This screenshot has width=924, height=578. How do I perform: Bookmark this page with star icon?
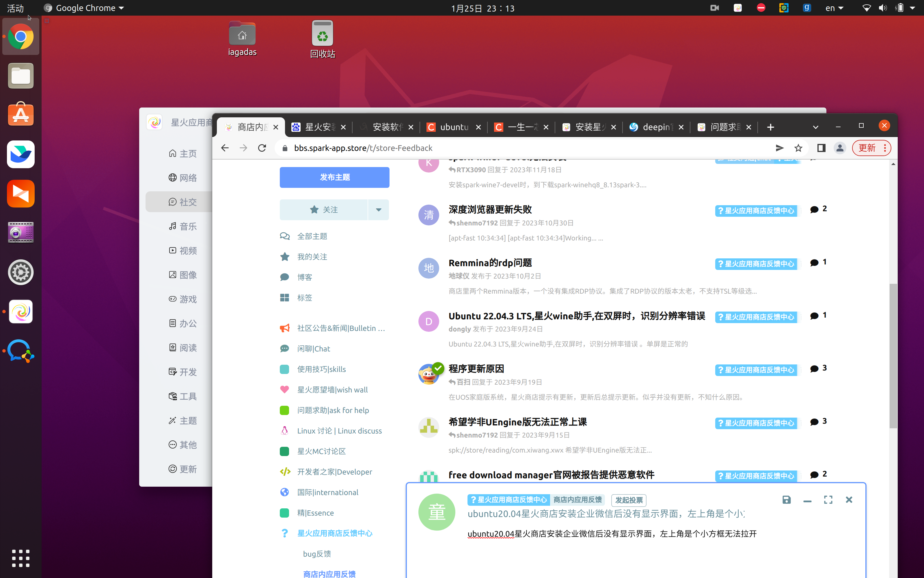tap(798, 148)
